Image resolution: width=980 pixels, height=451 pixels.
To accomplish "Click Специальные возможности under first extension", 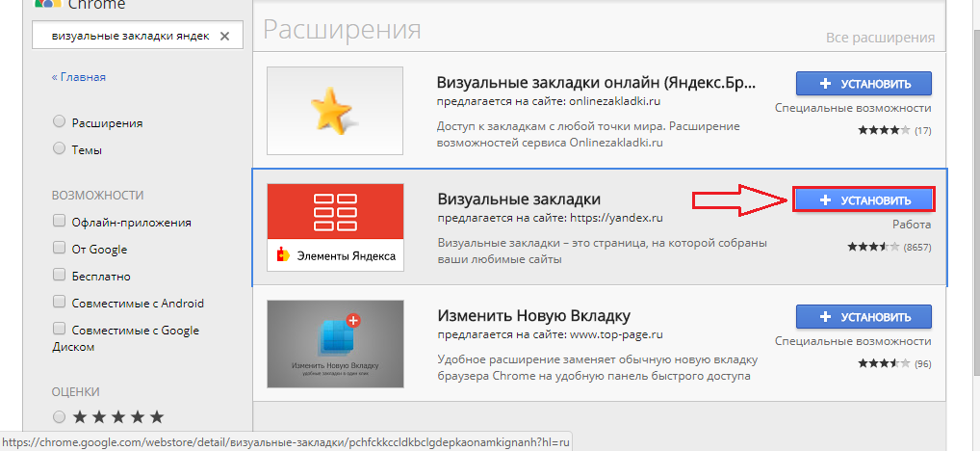I will (853, 108).
